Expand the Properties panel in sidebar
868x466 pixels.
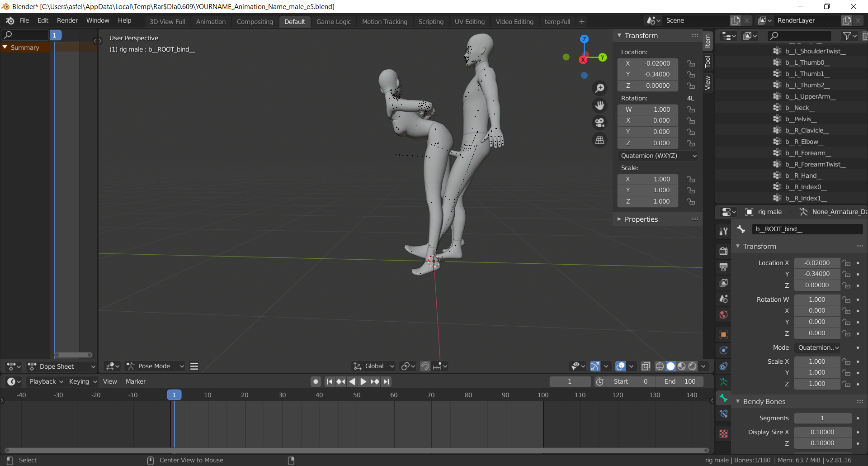pyautogui.click(x=641, y=219)
